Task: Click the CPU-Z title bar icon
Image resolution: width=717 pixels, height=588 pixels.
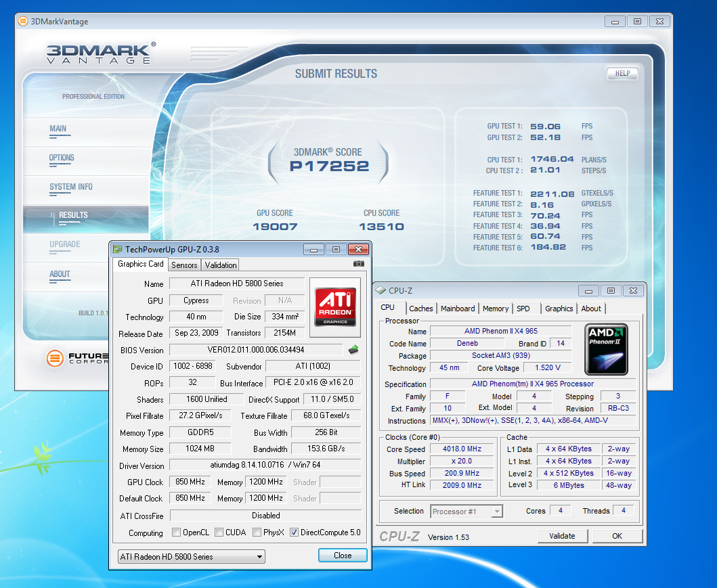Action: click(381, 290)
